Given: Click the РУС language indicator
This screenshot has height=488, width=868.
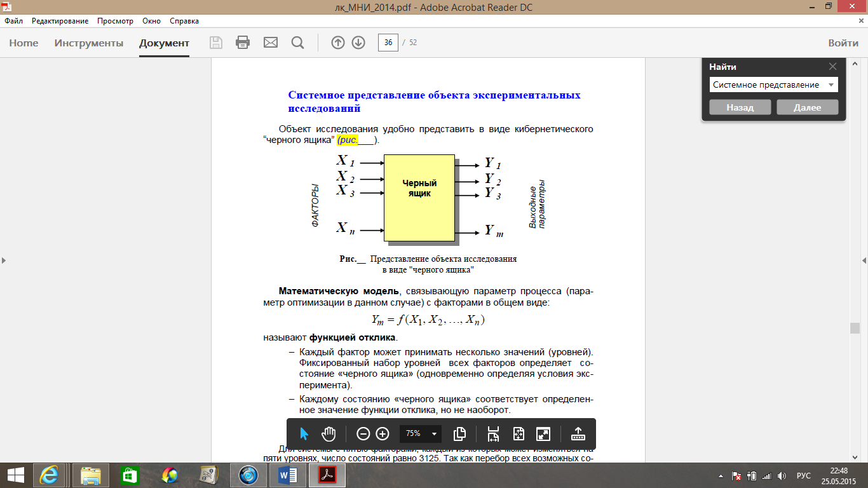Looking at the screenshot, I should pyautogui.click(x=804, y=476).
